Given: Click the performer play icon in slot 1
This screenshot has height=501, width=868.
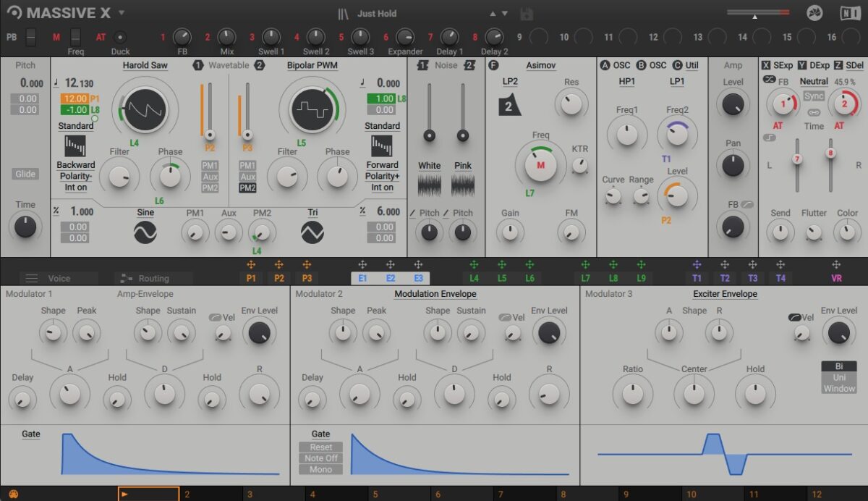Looking at the screenshot, I should pyautogui.click(x=125, y=494).
